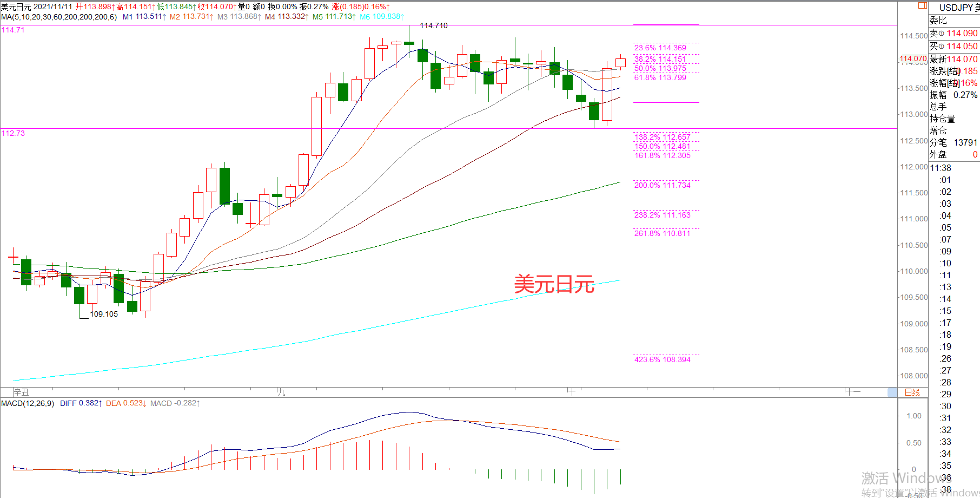This screenshot has height=498, width=980.
Task: Click the M5 111.713 moving average label
Action: [x=334, y=17]
